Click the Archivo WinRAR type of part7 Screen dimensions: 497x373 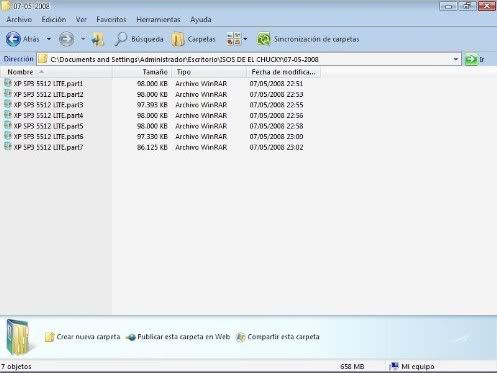point(201,147)
